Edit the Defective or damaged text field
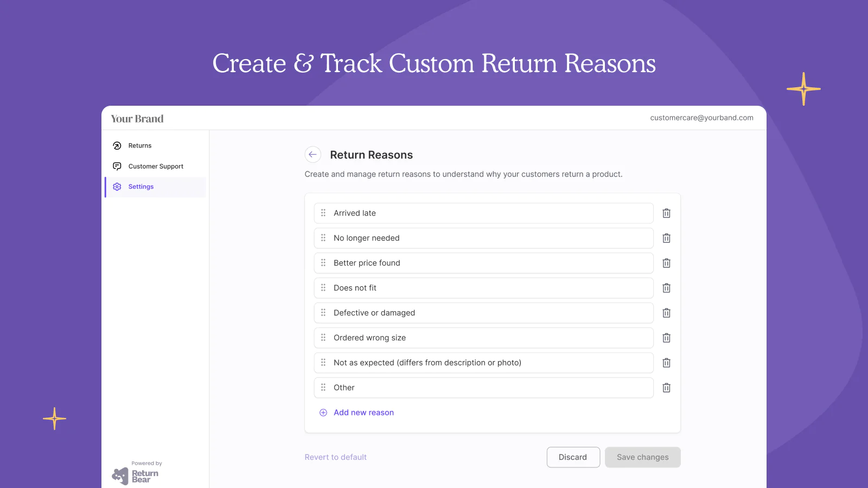868x488 pixels. pos(483,313)
